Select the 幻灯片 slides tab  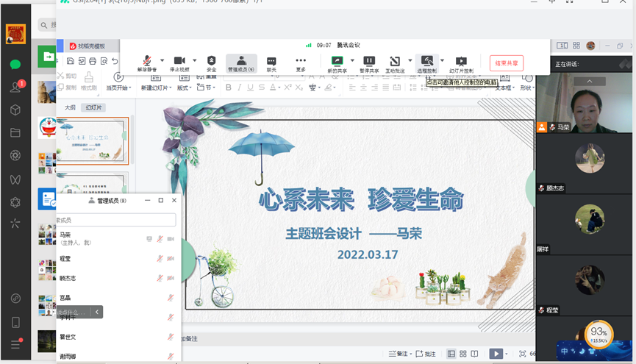tap(93, 107)
